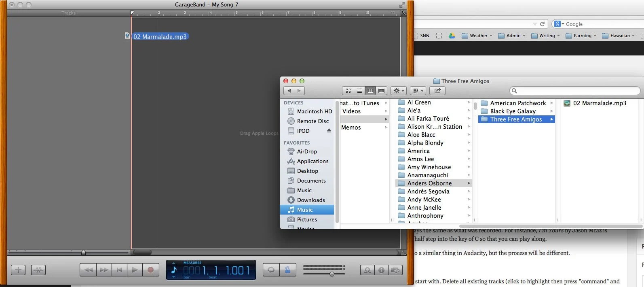Click the Finder Share button

coord(437,91)
